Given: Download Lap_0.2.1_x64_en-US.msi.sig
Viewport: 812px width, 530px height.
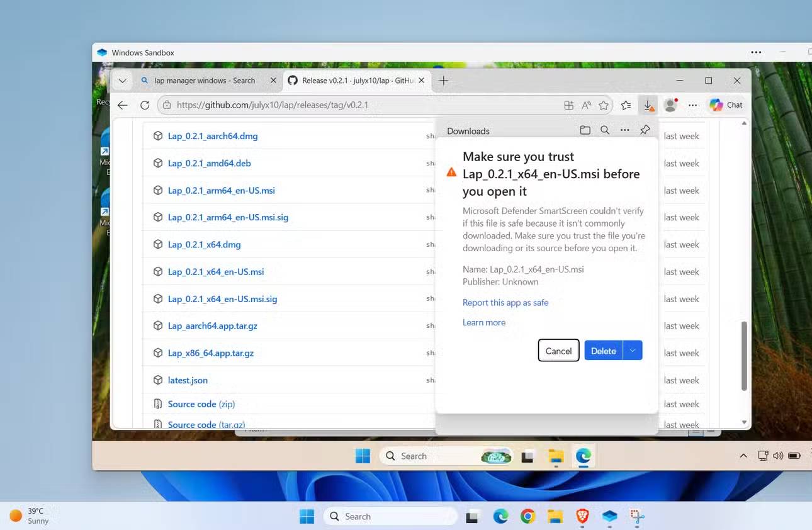Looking at the screenshot, I should point(223,299).
